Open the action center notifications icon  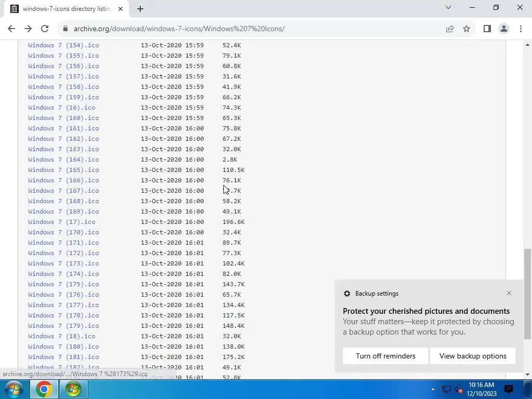click(508, 389)
